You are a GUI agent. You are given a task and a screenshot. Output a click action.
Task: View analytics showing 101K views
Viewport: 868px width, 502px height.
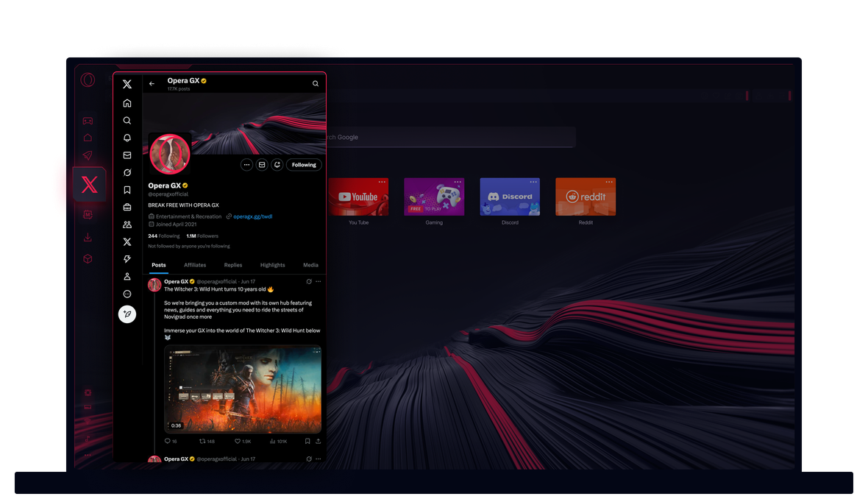(x=279, y=442)
